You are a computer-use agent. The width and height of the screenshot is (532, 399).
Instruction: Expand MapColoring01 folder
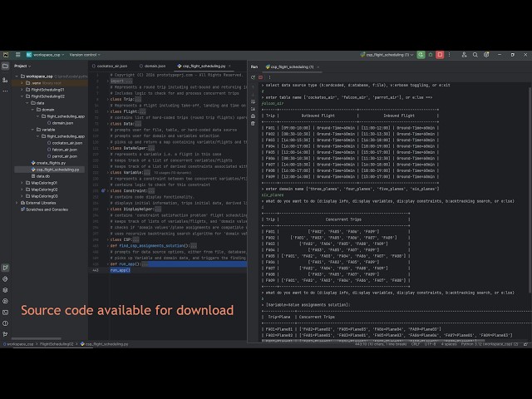coord(22,183)
